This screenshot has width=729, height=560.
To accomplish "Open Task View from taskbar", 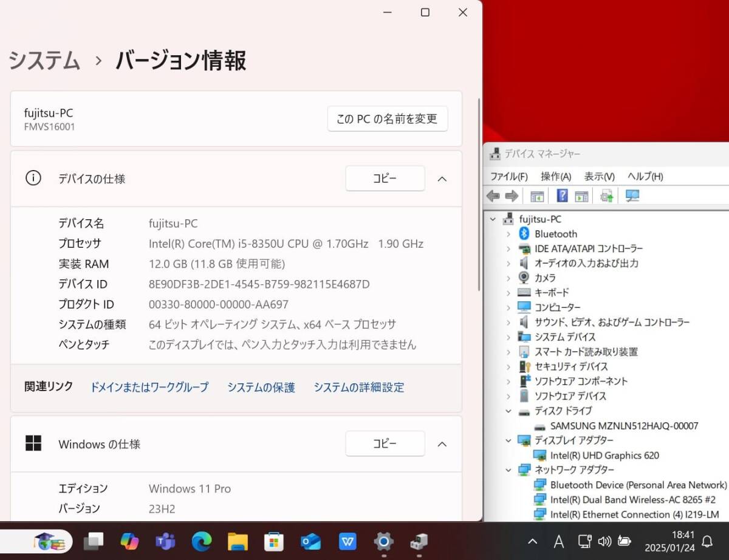I will click(94, 541).
